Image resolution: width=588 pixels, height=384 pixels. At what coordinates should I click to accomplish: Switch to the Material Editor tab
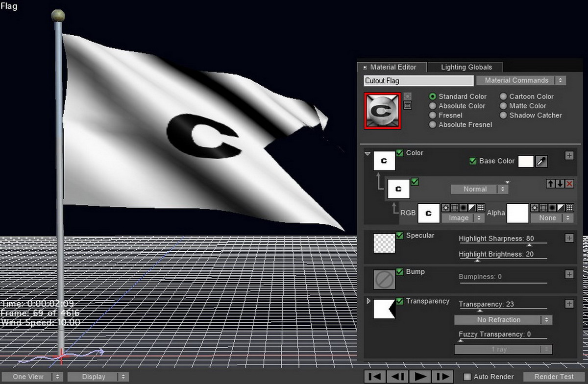[392, 67]
